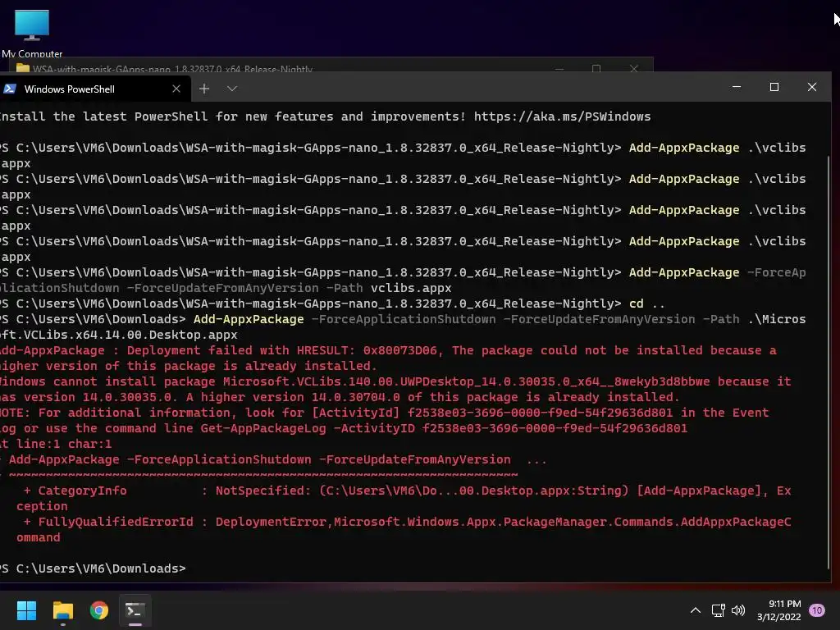
Task: Add a new terminal tab
Action: pos(204,89)
